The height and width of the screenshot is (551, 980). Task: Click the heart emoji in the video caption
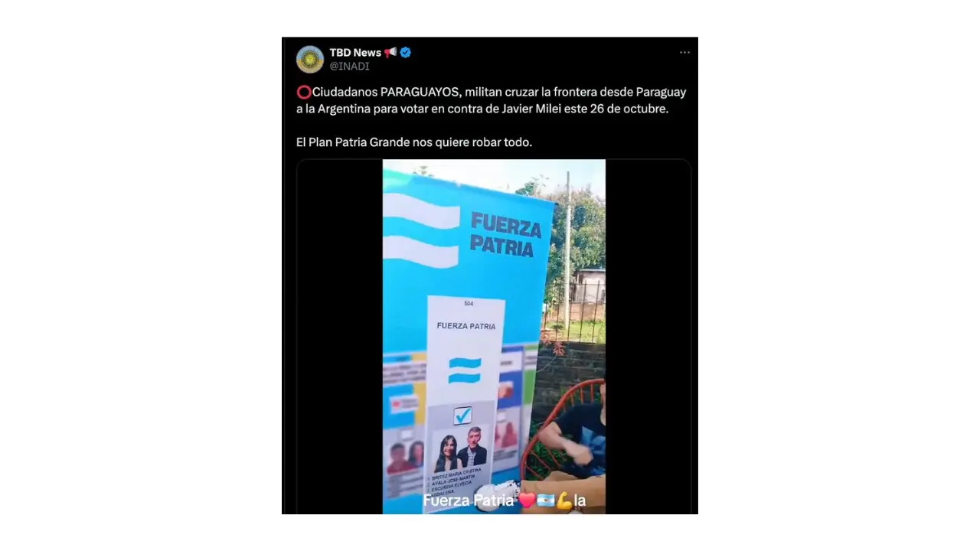click(x=527, y=501)
